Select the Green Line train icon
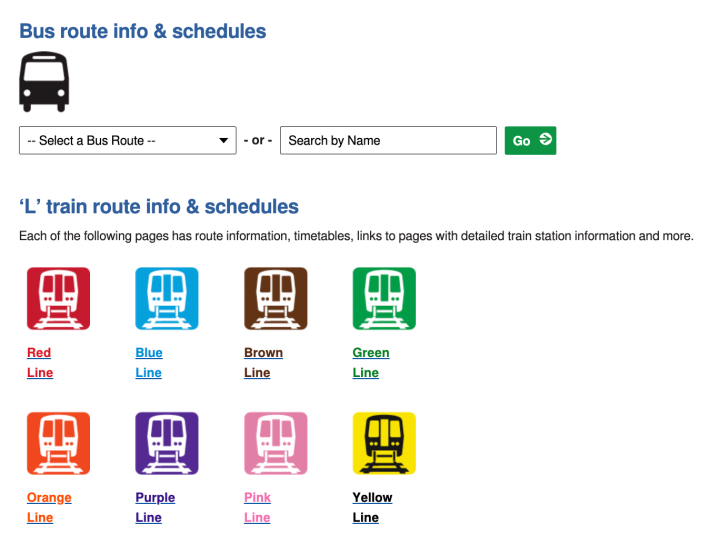Image resolution: width=709 pixels, height=545 pixels. click(384, 298)
